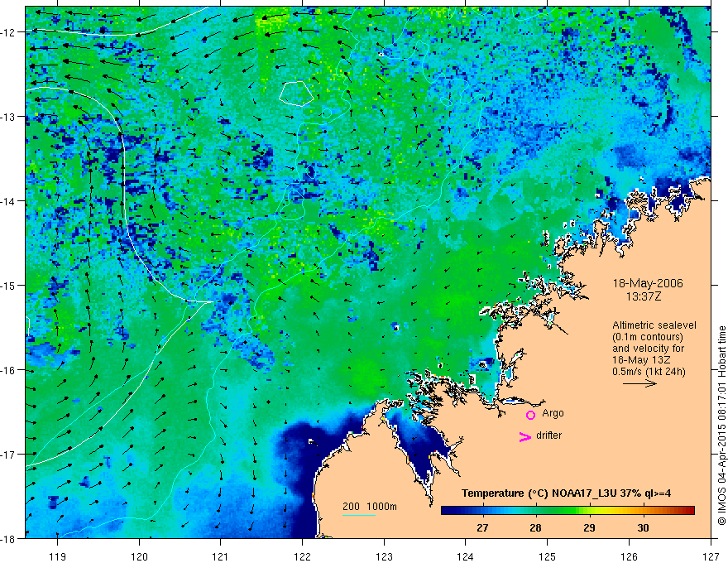The image size is (728, 563).
Task: Click the latitude axis label -17
Action: coord(8,455)
